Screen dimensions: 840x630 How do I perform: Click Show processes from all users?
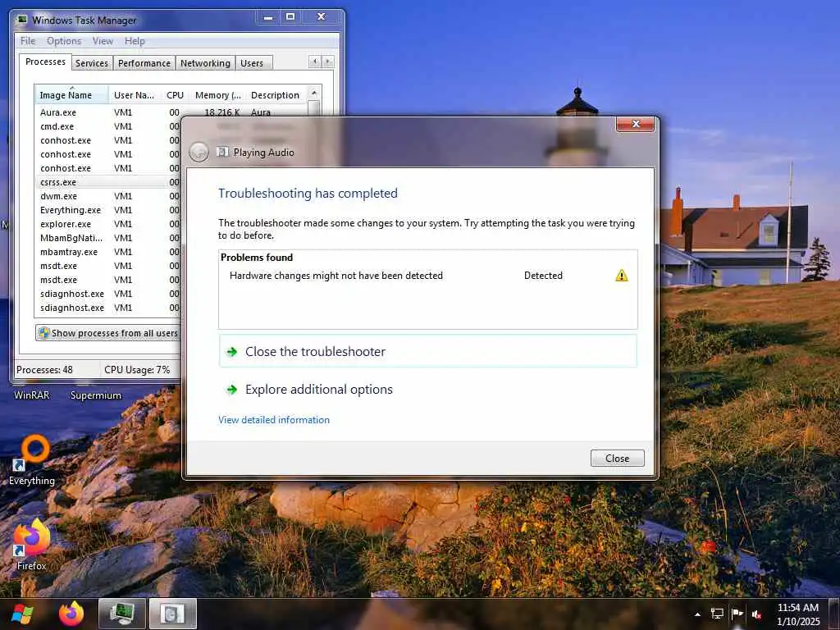tap(107, 333)
